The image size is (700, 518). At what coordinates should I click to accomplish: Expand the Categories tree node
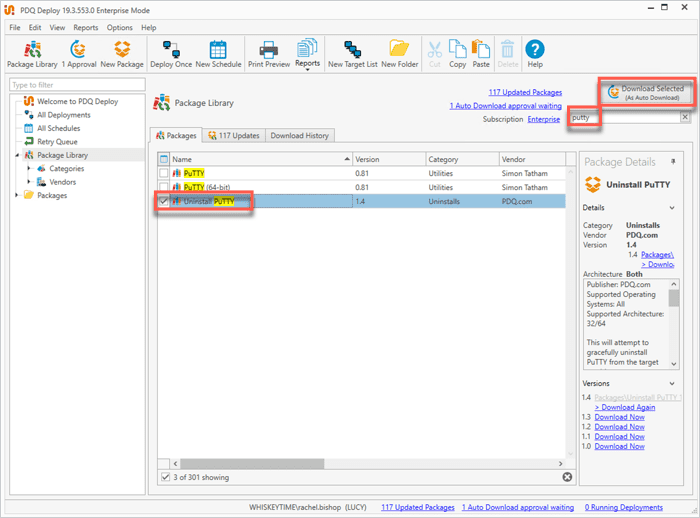29,168
